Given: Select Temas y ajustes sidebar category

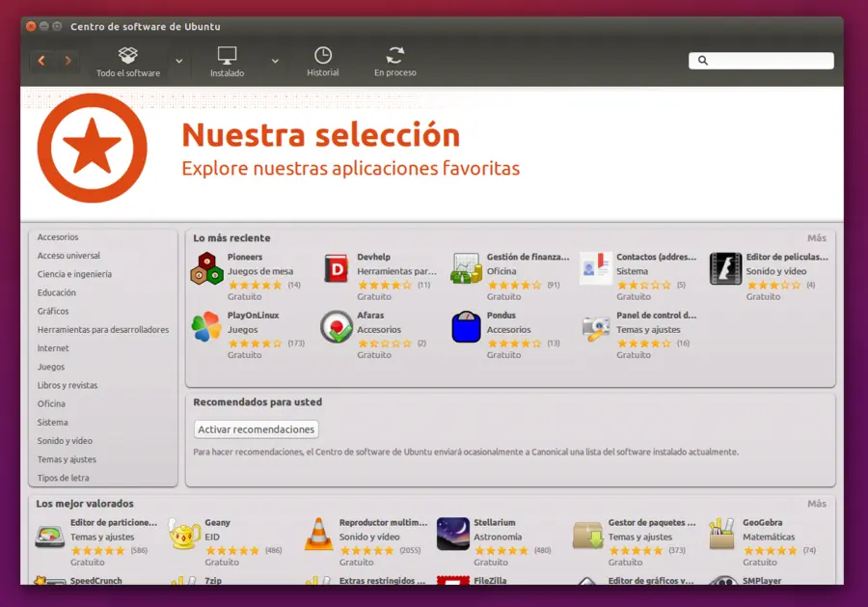Looking at the screenshot, I should pos(67,459).
